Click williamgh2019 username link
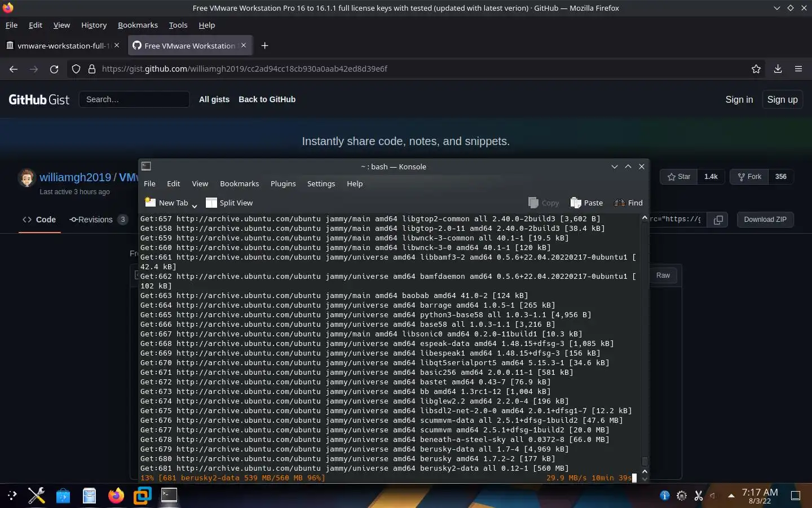The image size is (812, 508). point(75,177)
